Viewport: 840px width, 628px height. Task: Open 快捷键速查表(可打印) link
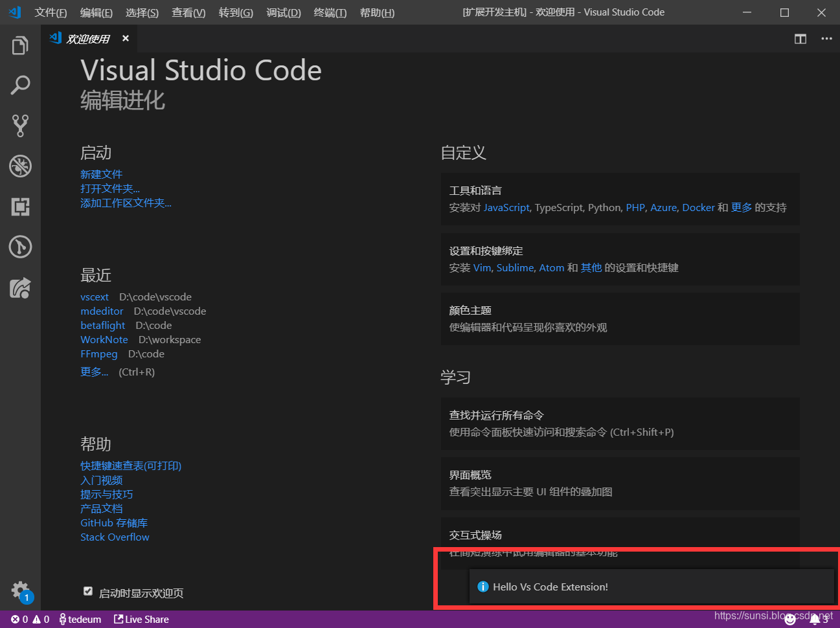(x=131, y=465)
